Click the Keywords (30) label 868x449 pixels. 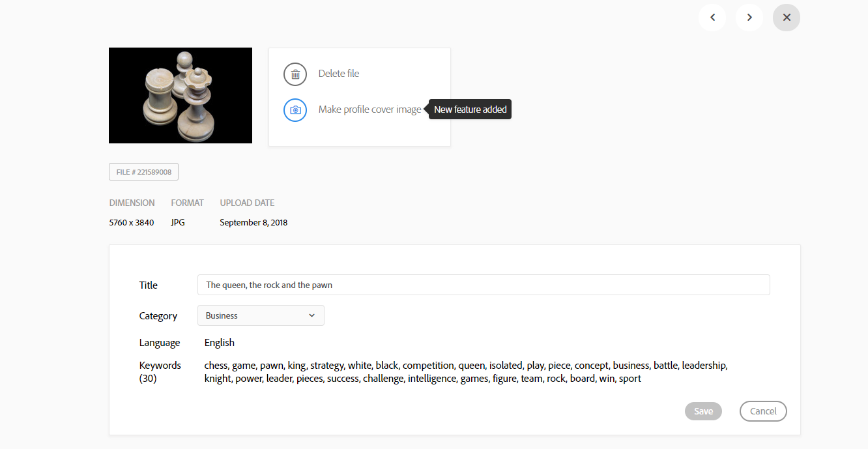(x=160, y=371)
